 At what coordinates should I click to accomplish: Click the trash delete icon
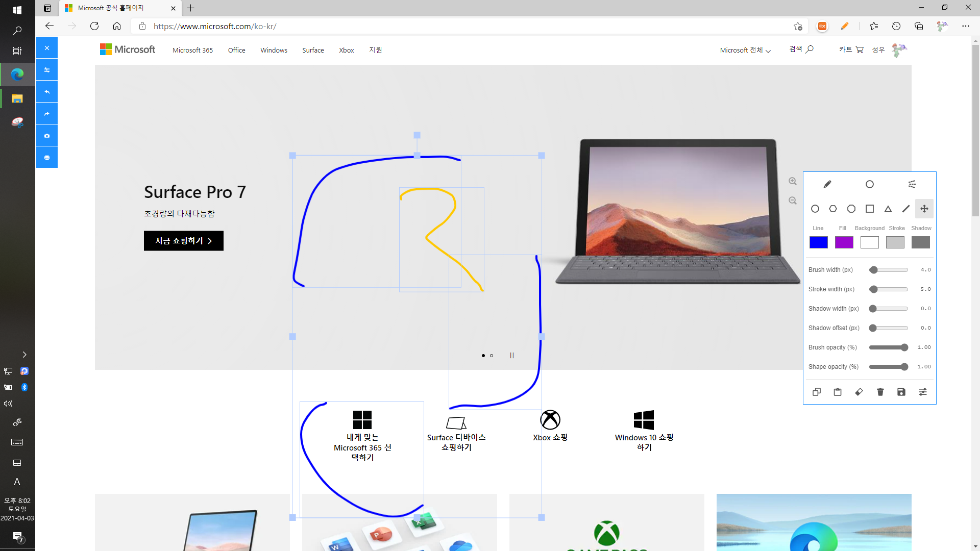click(880, 392)
